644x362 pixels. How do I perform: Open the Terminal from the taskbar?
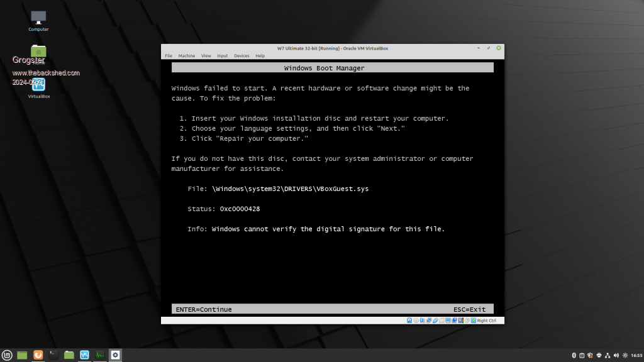(x=53, y=355)
